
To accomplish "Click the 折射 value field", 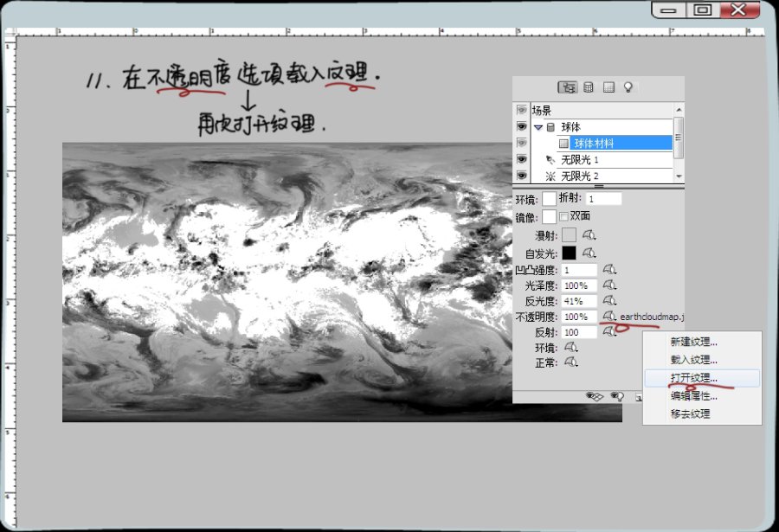I will tap(603, 199).
